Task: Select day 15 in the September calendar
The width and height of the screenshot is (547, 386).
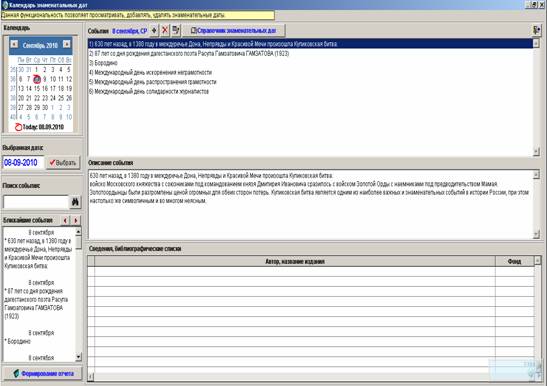Action: click(x=37, y=89)
